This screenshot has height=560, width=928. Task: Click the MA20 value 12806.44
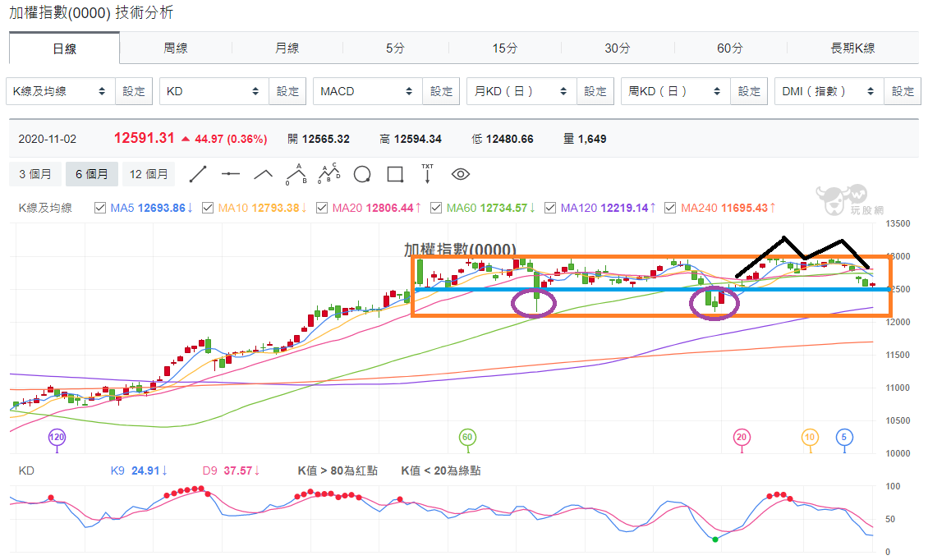pos(389,208)
